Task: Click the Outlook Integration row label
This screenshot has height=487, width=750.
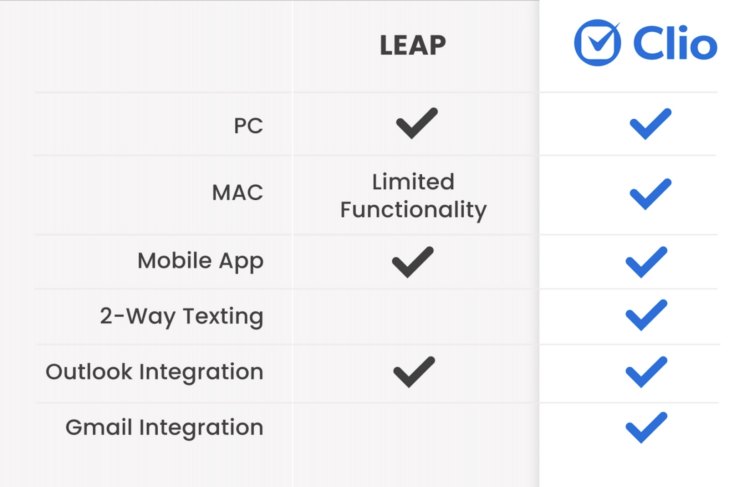Action: click(x=154, y=372)
